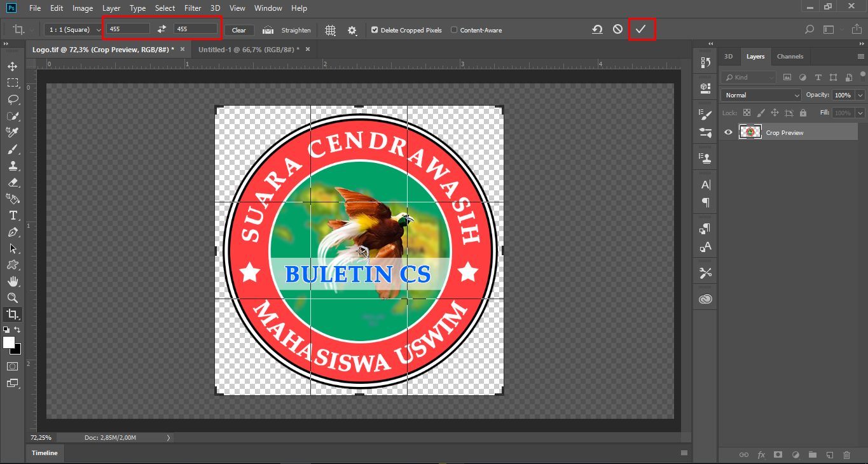Screen dimensions: 868x464
Task: Select the Custom Shape tool
Action: 12,265
